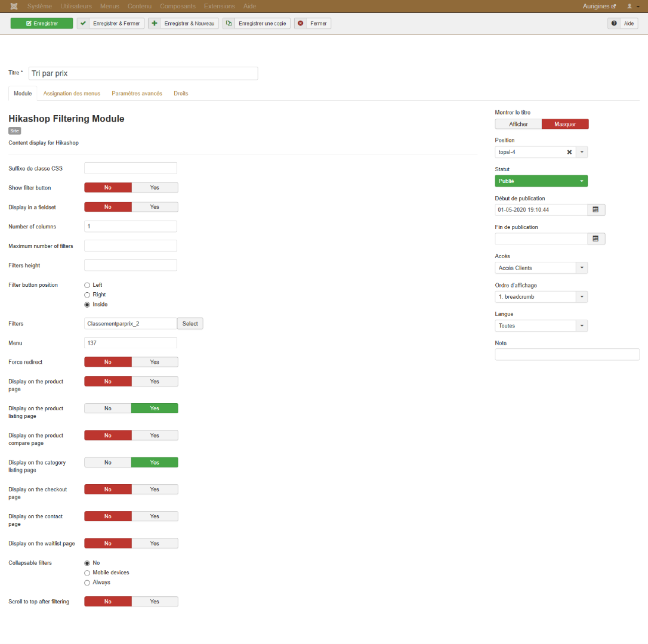Open the Composants menu
This screenshot has width=648, height=644.
(178, 6)
